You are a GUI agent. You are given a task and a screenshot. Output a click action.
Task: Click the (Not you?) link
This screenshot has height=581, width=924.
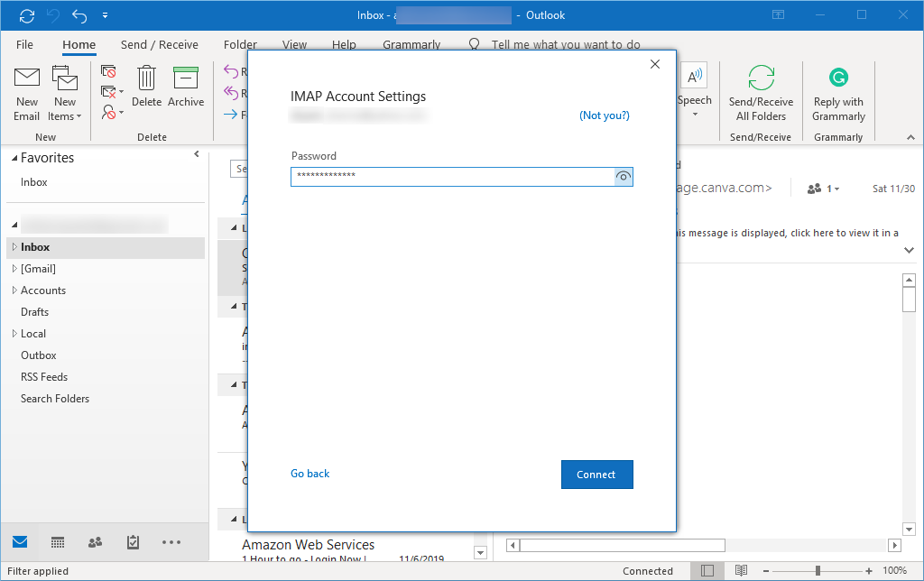tap(604, 115)
